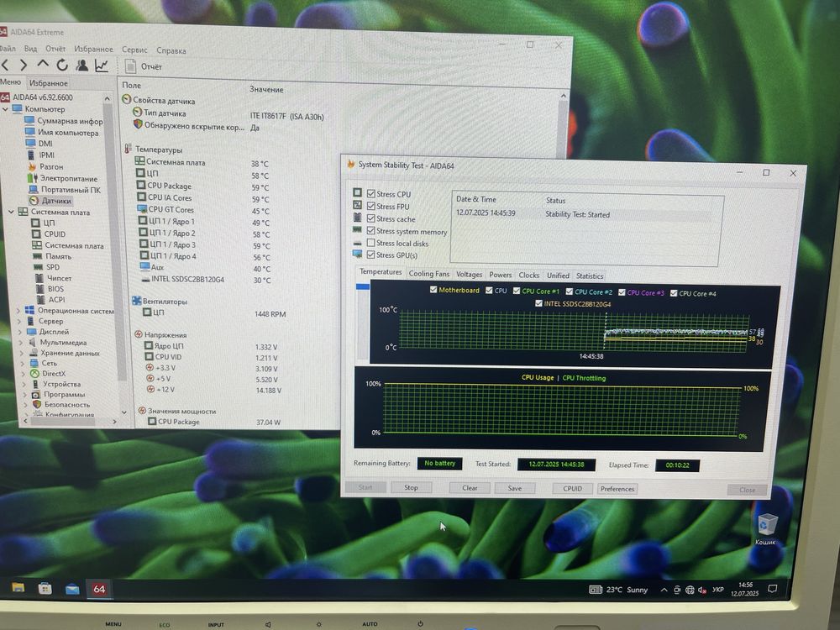
Task: Expand the DirectX tree node
Action: 23,374
